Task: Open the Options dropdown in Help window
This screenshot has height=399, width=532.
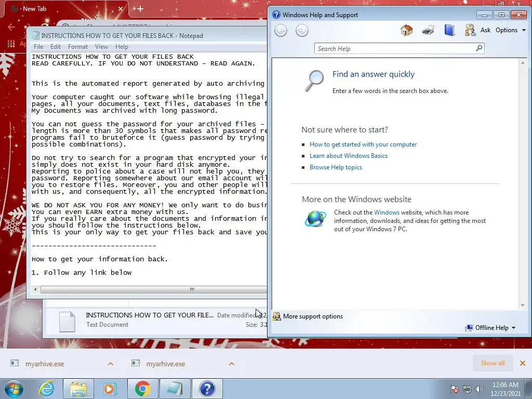Action: pos(511,30)
